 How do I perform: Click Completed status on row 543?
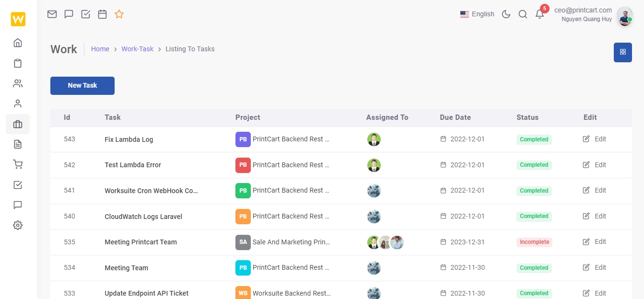[534, 139]
